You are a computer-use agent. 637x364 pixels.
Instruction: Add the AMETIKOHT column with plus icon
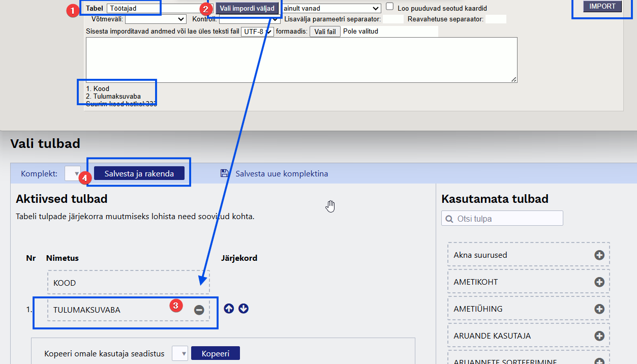(599, 282)
